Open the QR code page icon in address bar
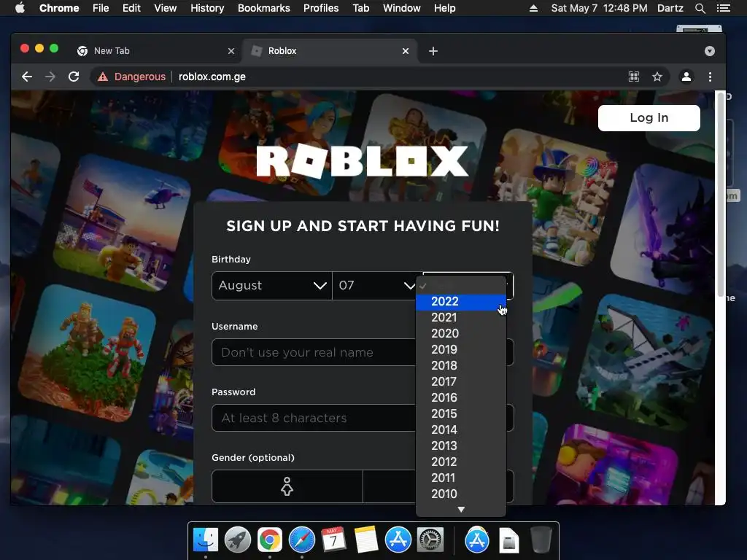747x560 pixels. [634, 77]
